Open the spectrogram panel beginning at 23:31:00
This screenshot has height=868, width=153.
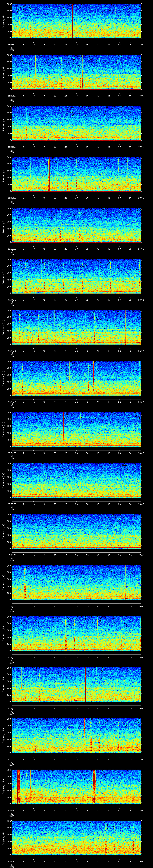pyautogui.click(x=76, y=787)
